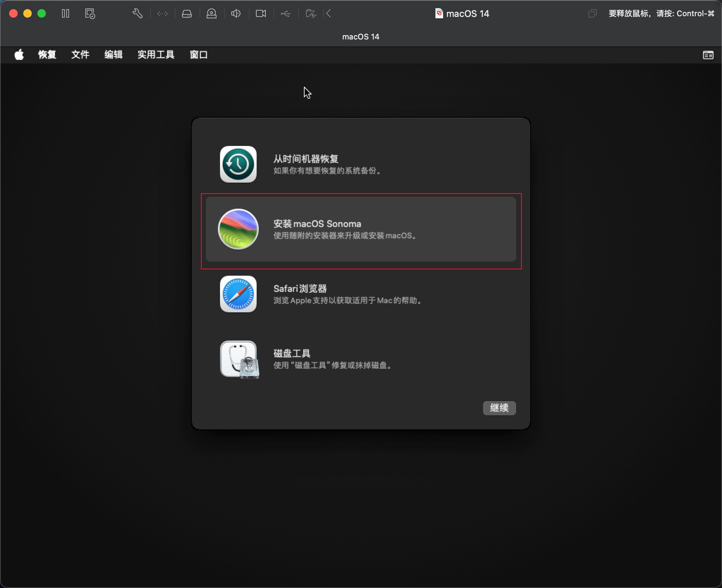The image size is (722, 588).
Task: Open the 文件 menu
Action: point(80,55)
